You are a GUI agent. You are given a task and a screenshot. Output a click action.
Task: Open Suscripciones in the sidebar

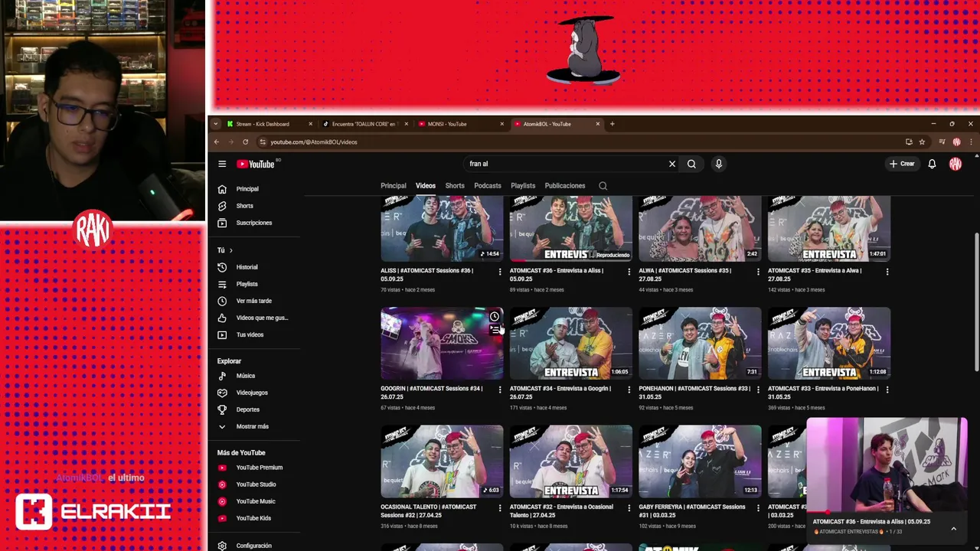pos(253,223)
